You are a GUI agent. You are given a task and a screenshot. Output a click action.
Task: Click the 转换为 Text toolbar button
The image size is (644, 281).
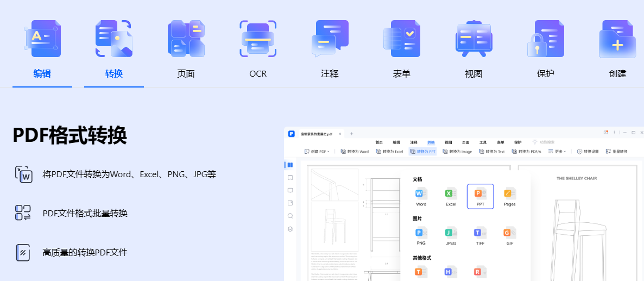[491, 152]
